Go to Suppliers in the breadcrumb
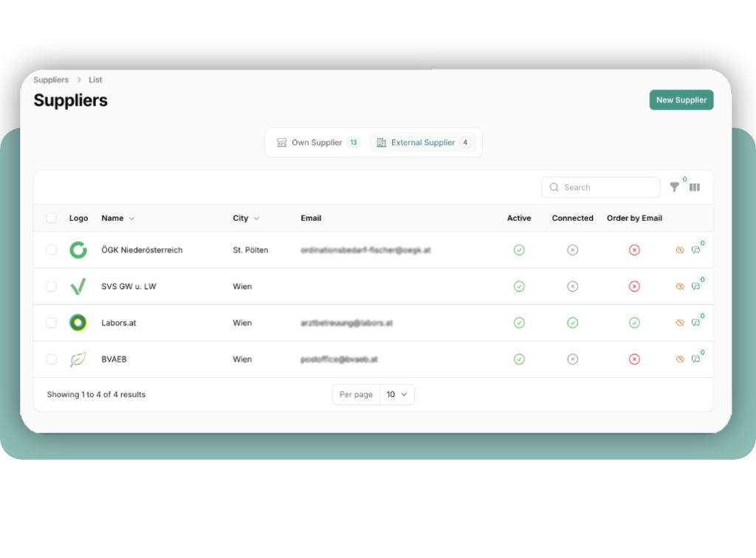This screenshot has height=558, width=756. 51,80
